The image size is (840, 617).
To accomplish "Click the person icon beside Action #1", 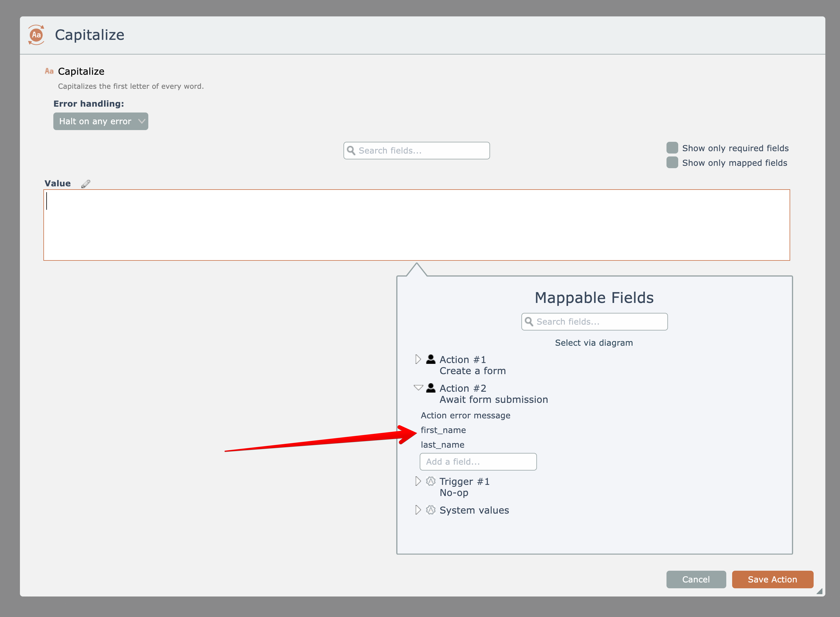I will [x=431, y=359].
